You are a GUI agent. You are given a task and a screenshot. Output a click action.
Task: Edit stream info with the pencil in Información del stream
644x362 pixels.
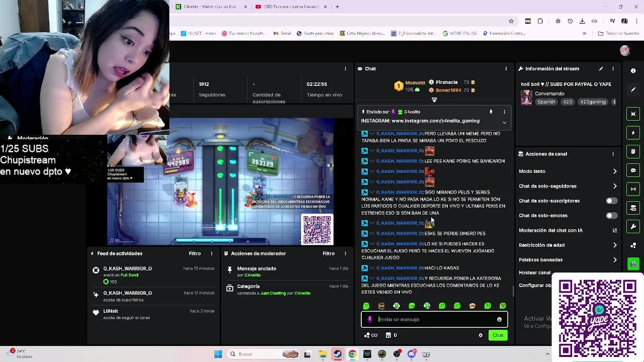[x=601, y=68]
